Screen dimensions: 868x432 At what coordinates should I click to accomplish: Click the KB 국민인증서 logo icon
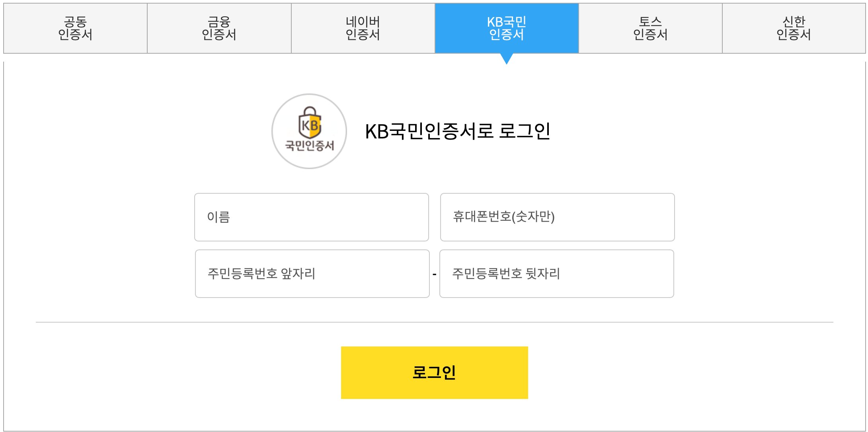(310, 131)
